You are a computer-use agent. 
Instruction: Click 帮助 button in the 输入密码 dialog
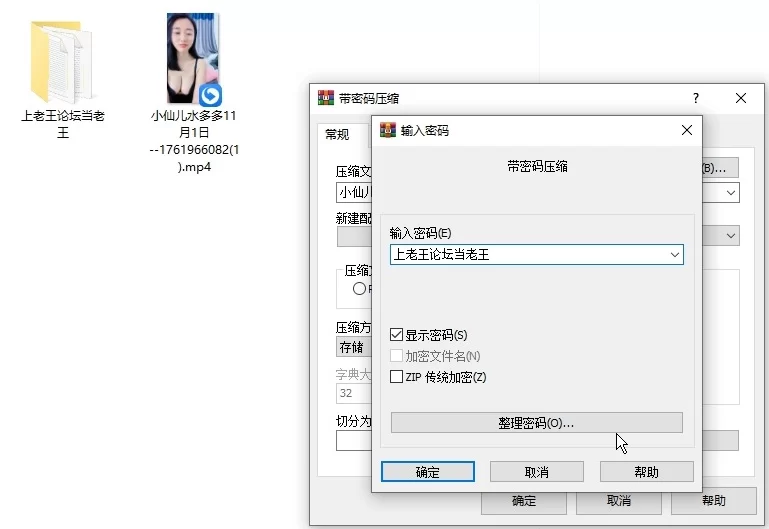point(646,472)
